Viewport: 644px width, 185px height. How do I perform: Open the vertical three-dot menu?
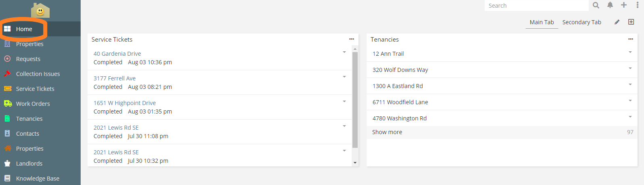pyautogui.click(x=638, y=5)
